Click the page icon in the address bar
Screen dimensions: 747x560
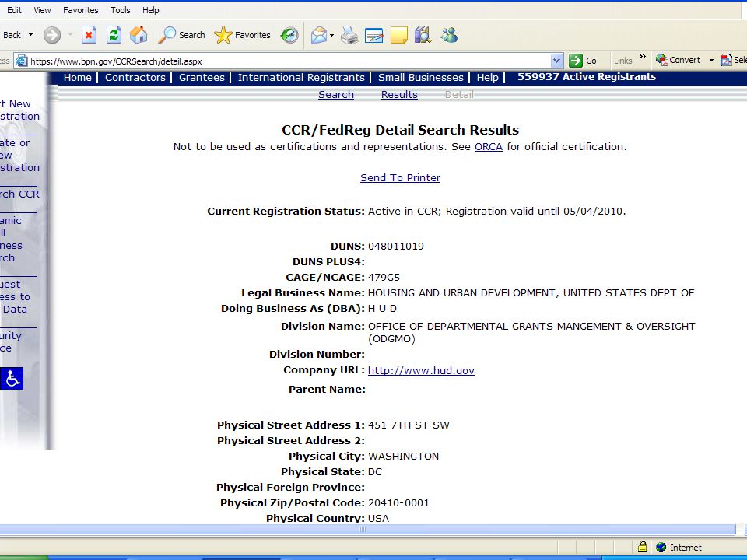pos(21,61)
